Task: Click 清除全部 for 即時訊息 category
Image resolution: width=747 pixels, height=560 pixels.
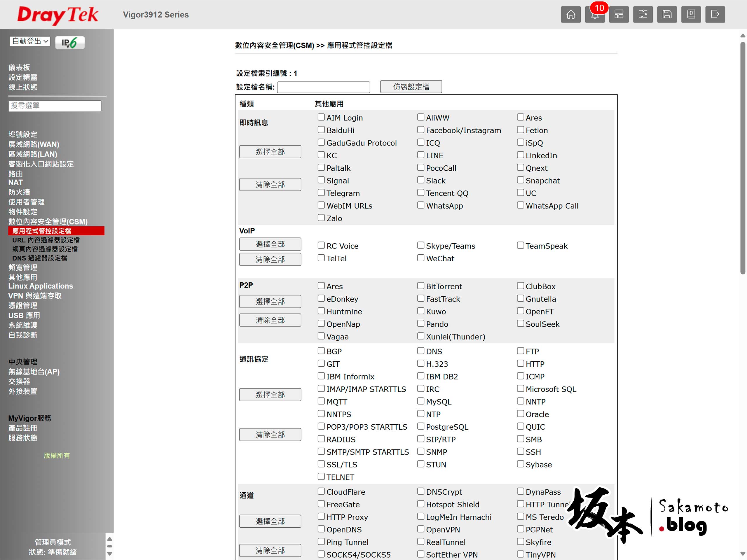Action: tap(270, 185)
